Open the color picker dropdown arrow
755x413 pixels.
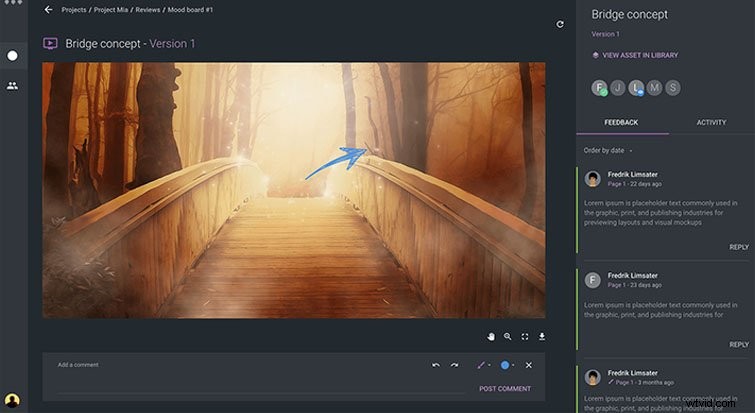pos(513,365)
